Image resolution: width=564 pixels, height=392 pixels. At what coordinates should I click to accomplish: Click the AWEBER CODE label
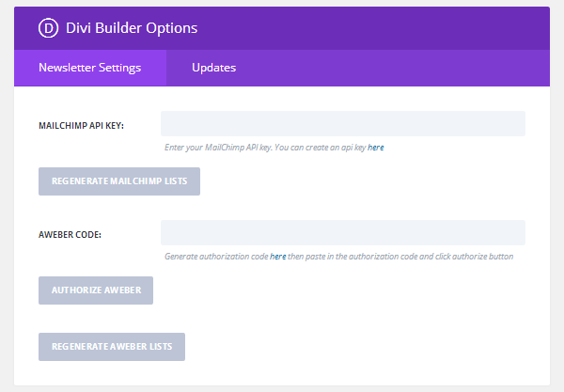[x=70, y=235]
